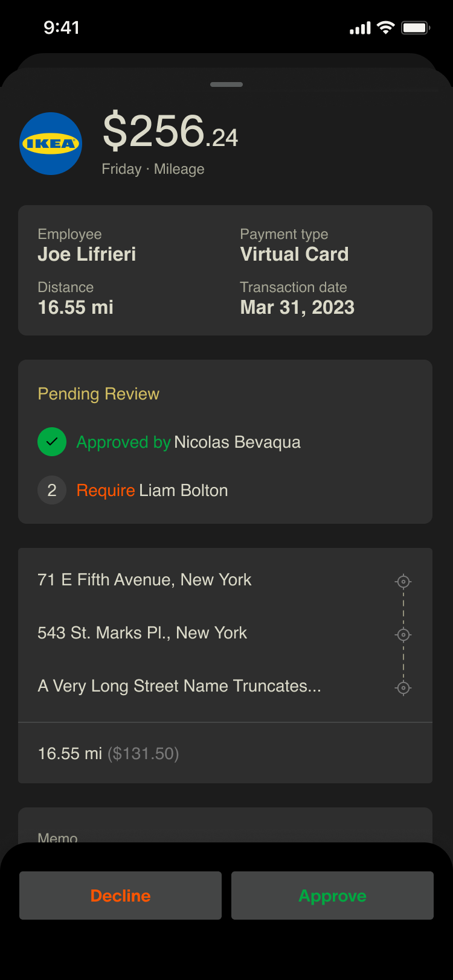The height and width of the screenshot is (980, 453).
Task: Select the 543 St. Marks Pl. stop
Action: [142, 633]
